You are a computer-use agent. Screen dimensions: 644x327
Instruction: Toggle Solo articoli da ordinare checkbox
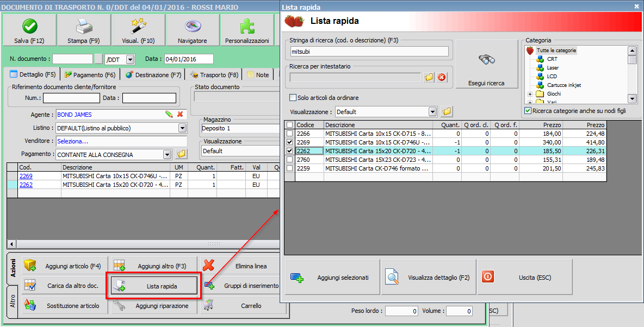tap(293, 98)
